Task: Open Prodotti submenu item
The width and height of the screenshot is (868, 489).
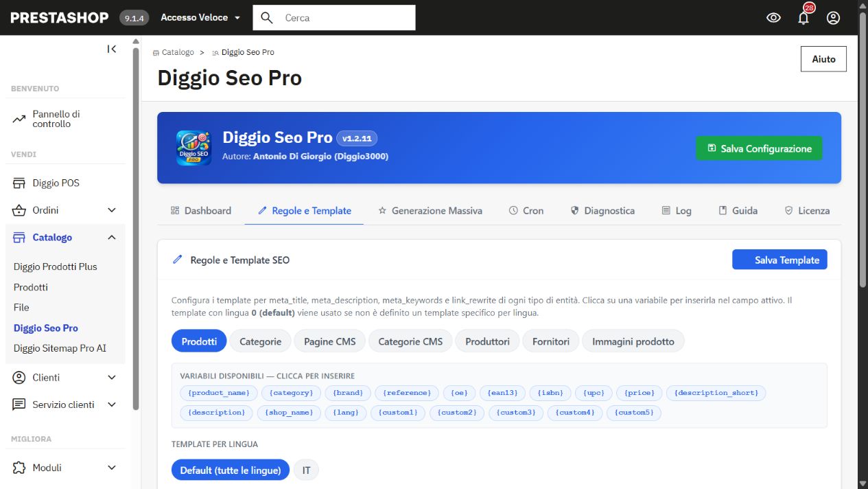Action: pyautogui.click(x=31, y=287)
